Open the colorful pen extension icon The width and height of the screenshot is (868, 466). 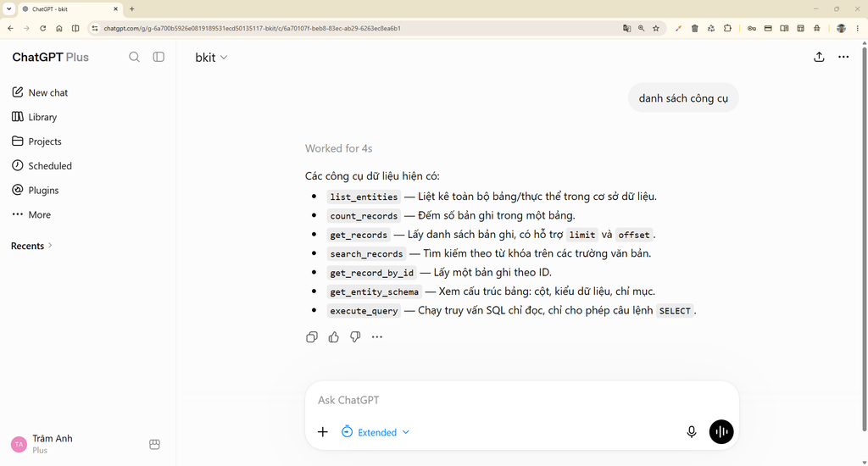[678, 28]
